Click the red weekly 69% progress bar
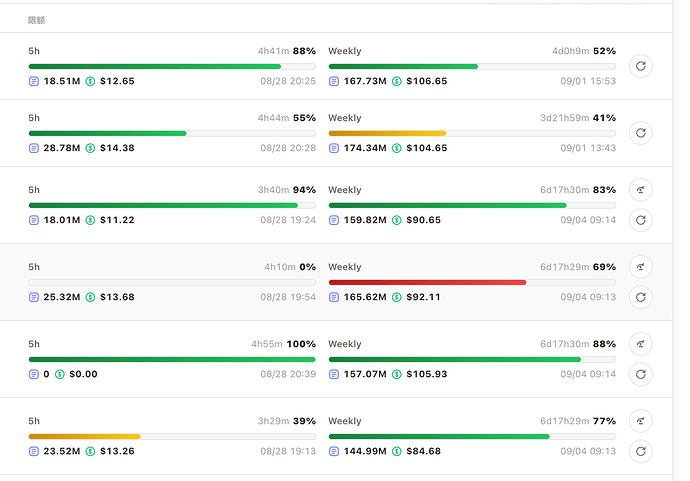Viewport: 690px width, 481px height. point(472,283)
